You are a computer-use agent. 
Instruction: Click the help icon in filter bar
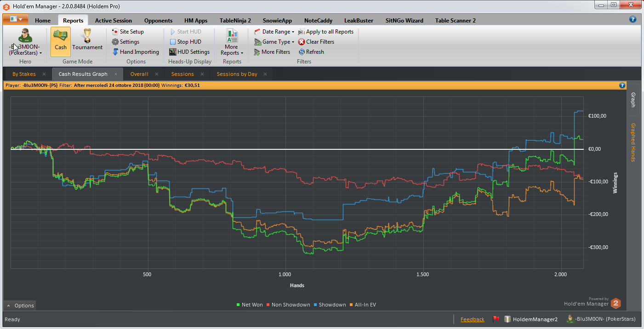point(622,85)
